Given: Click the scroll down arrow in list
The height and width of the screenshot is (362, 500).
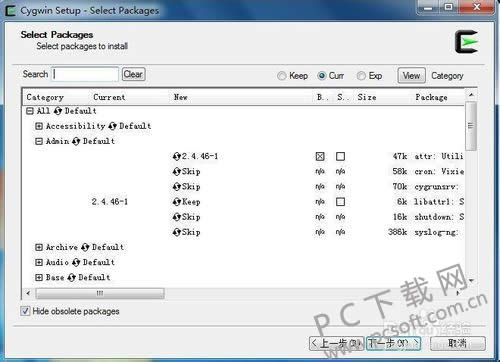Looking at the screenshot, I should 471,281.
